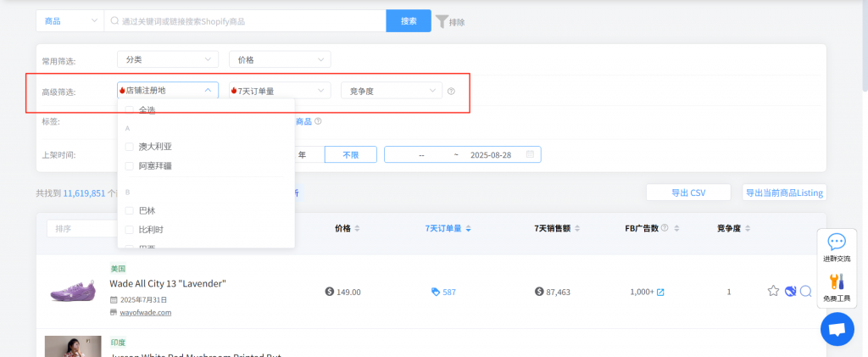Click the 印度 product video thumbnail
The width and height of the screenshot is (868, 357).
(73, 346)
